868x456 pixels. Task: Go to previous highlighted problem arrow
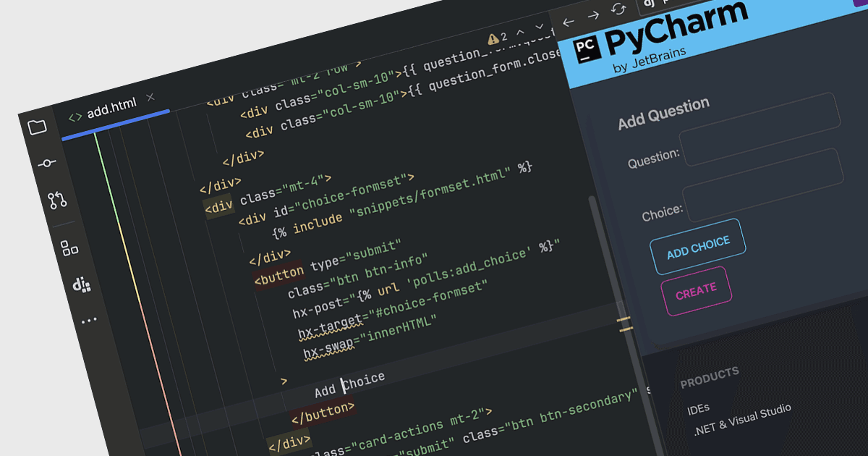pyautogui.click(x=519, y=33)
